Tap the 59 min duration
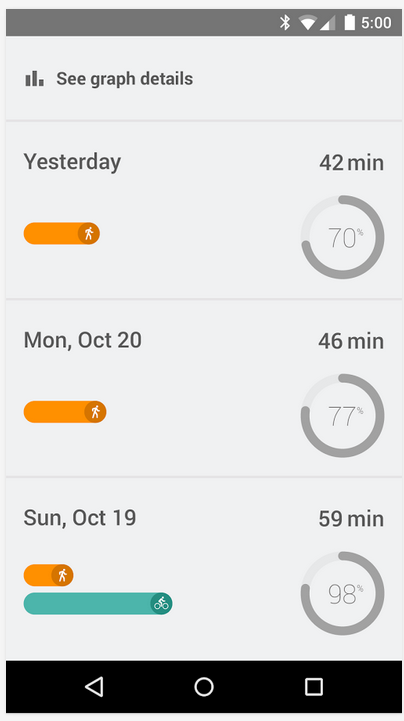This screenshot has height=721, width=404. [x=351, y=519]
